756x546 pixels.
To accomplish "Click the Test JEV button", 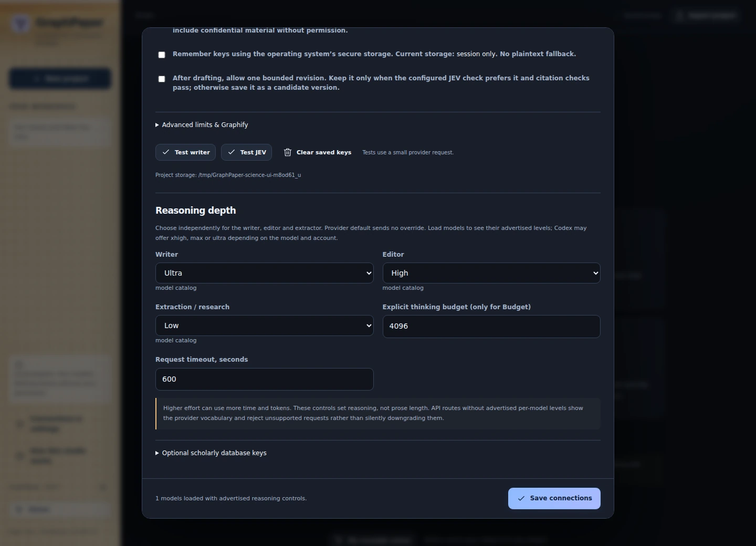I will [x=247, y=152].
